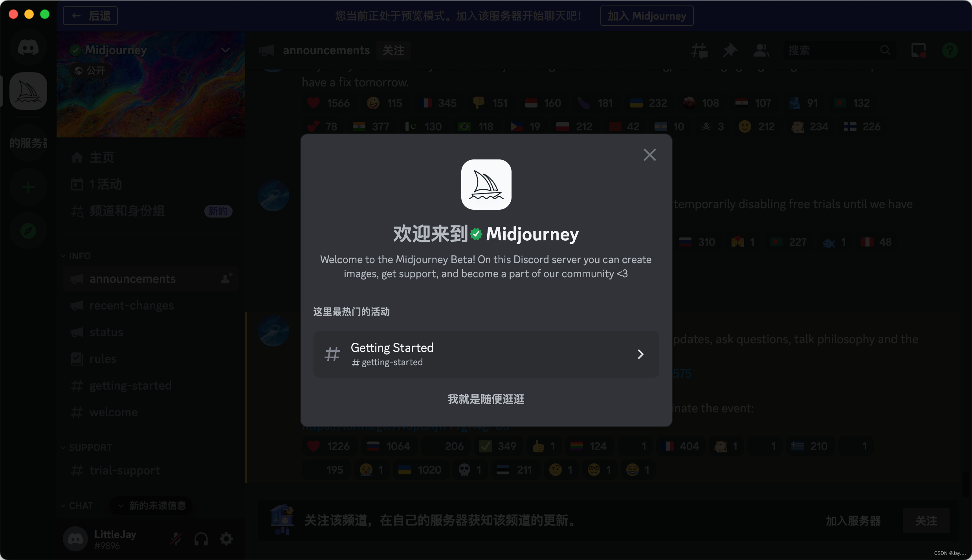Collapse the SUPPORT category
This screenshot has width=972, height=560.
[x=86, y=448]
